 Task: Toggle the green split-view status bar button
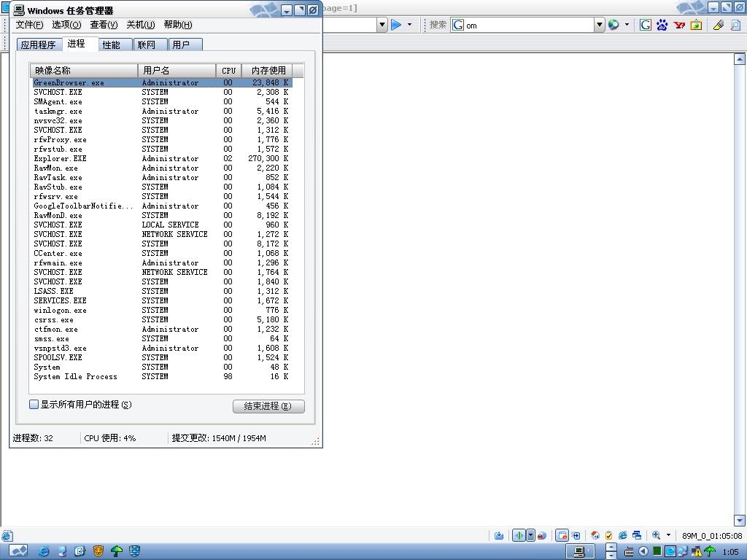[519, 536]
